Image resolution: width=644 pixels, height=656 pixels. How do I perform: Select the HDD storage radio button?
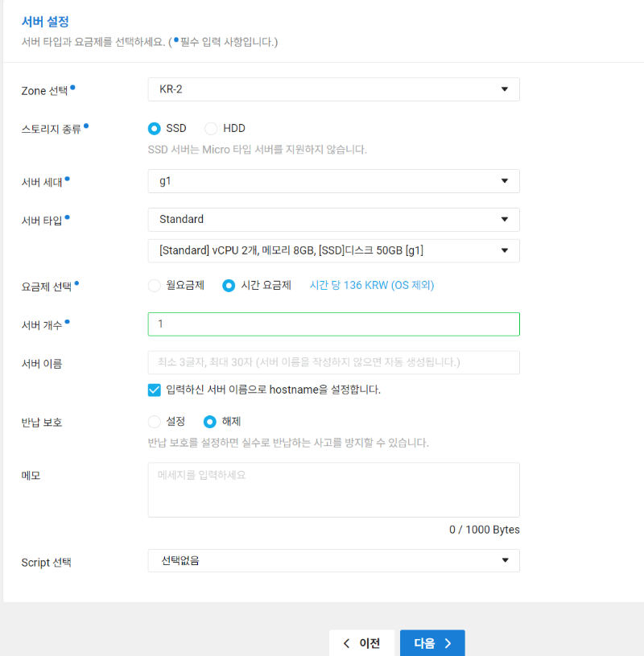click(210, 128)
